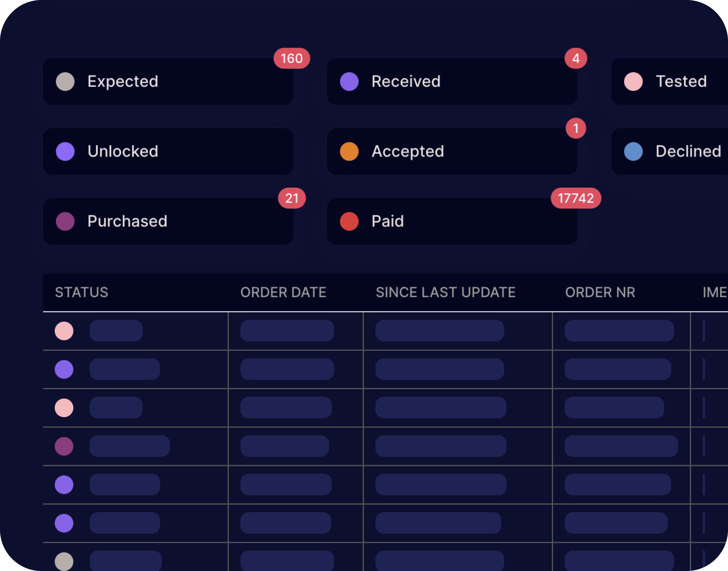Click the pink status dot in first table row
The height and width of the screenshot is (571, 728).
point(64,331)
